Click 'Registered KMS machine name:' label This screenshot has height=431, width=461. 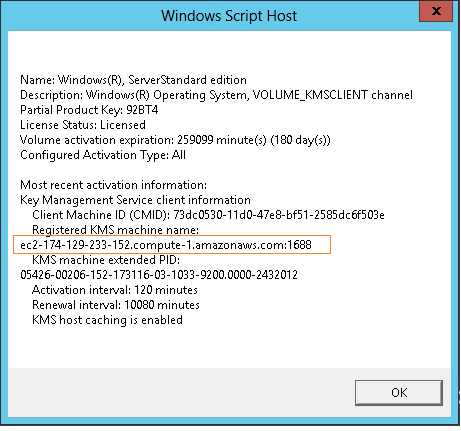pos(115,230)
